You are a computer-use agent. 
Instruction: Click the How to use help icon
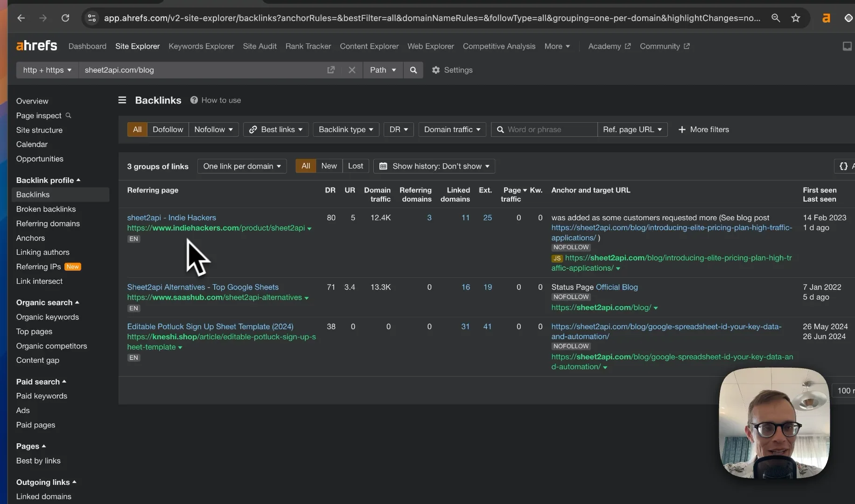194,100
